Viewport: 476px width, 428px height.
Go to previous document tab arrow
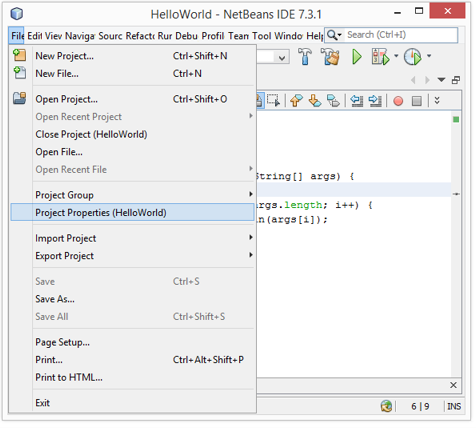(413, 80)
